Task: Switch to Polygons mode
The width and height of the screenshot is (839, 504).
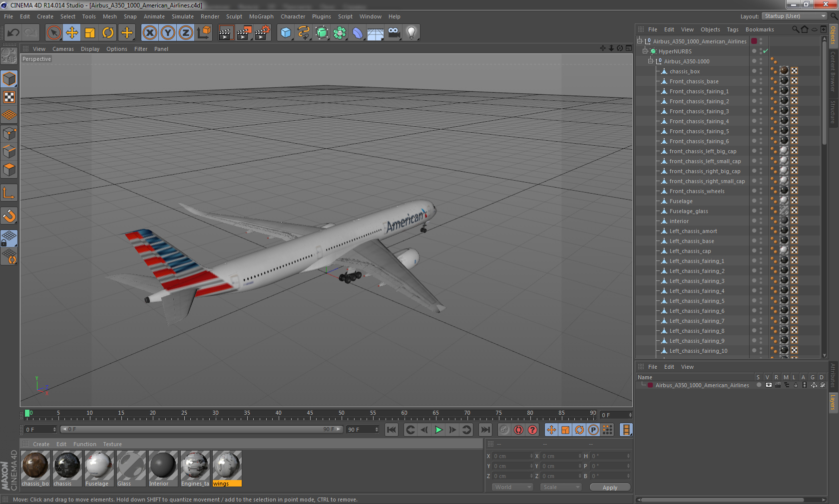Action: coord(9,170)
